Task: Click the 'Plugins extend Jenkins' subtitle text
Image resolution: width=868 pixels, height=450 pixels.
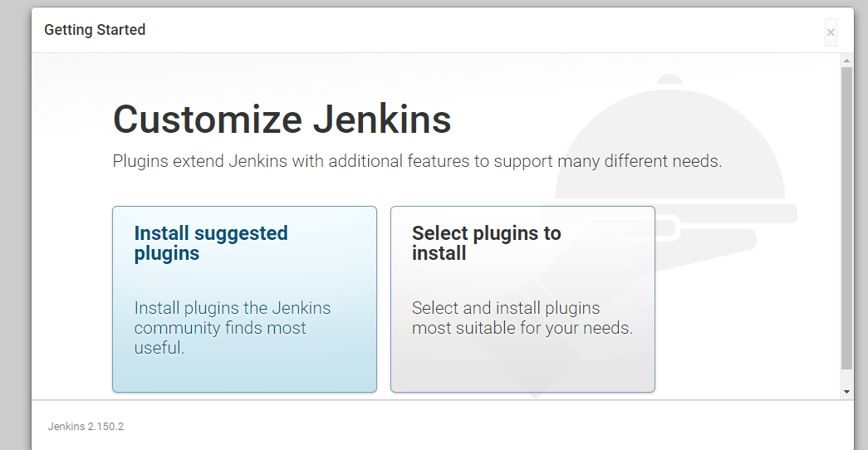Action: pyautogui.click(x=418, y=161)
